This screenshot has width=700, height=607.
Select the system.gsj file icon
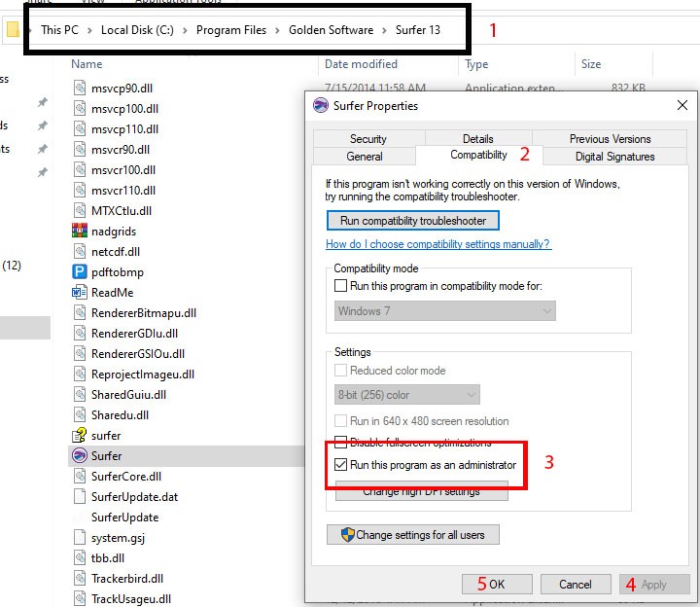coord(81,537)
